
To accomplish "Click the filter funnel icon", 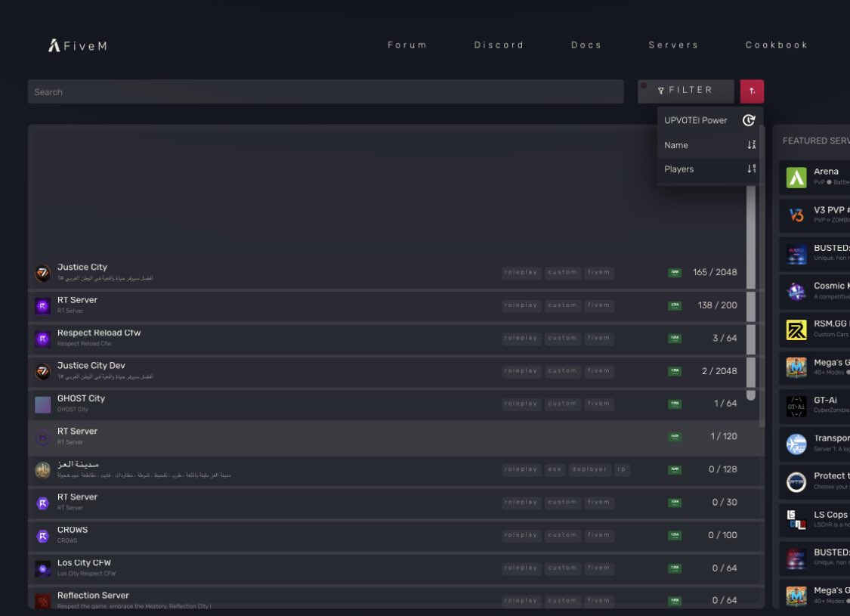I will [x=661, y=91].
